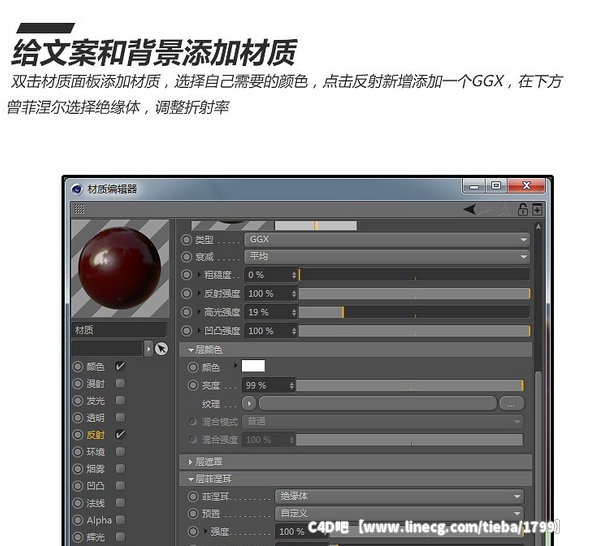
Task: Click animation dot beside 亮度
Action: (193, 385)
